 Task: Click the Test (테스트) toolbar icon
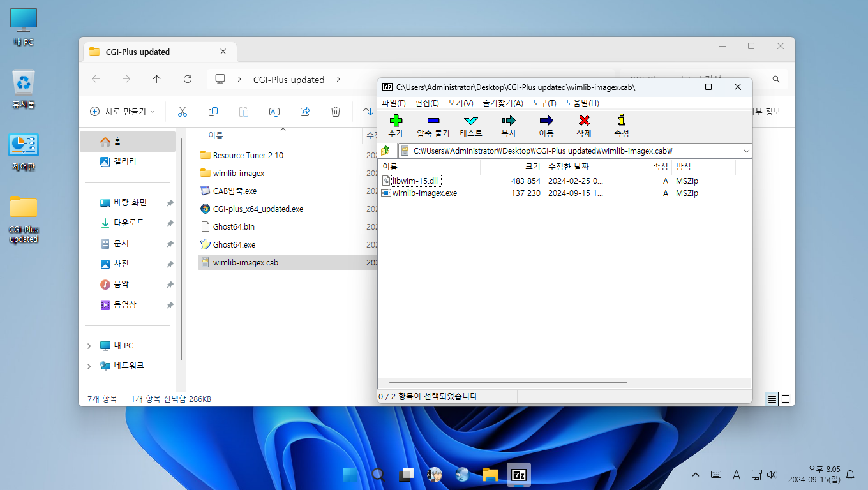pyautogui.click(x=471, y=120)
